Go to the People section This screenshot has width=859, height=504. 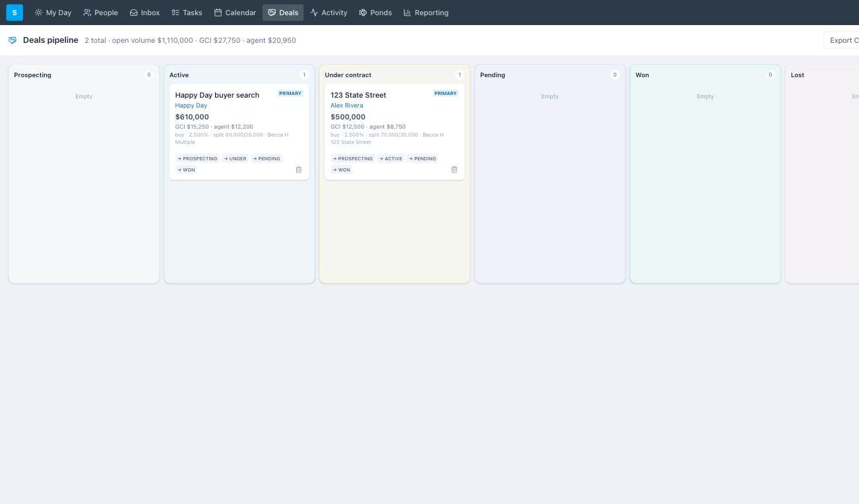click(x=100, y=13)
